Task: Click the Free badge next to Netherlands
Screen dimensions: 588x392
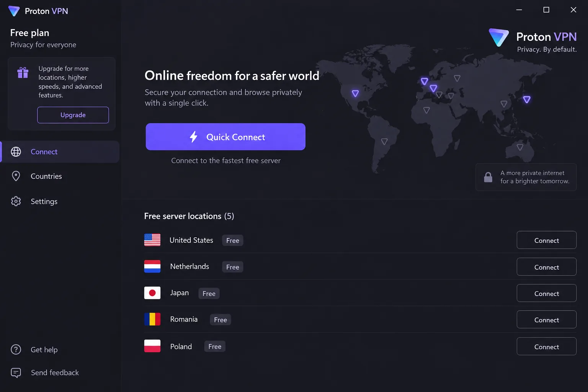Action: click(x=233, y=267)
